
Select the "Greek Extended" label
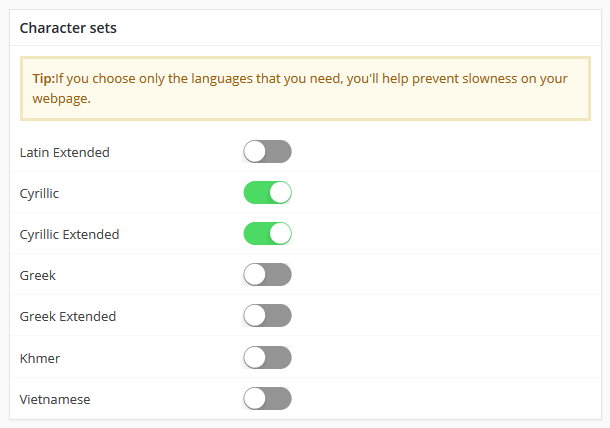68,317
